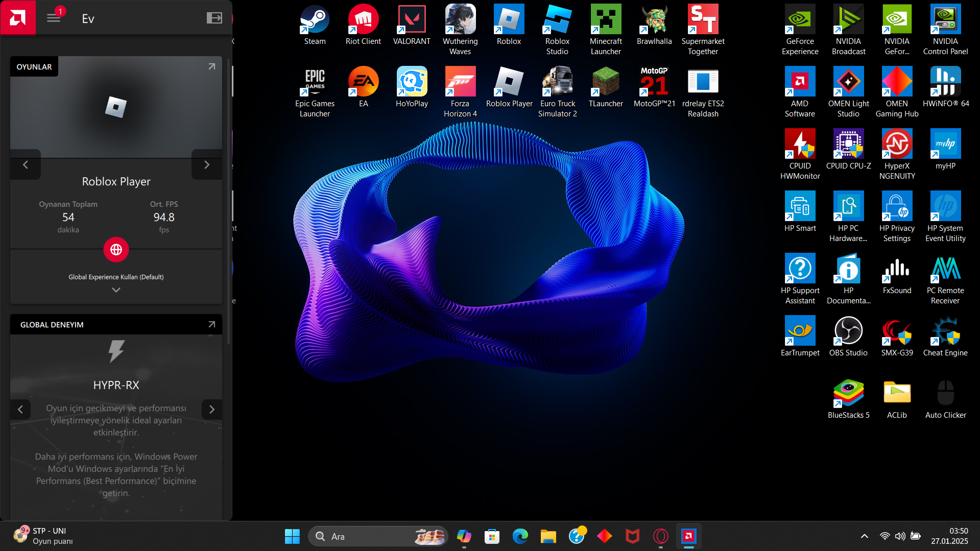Screen dimensions: 980x551
Task: Launch OBS Studio
Action: [848, 329]
